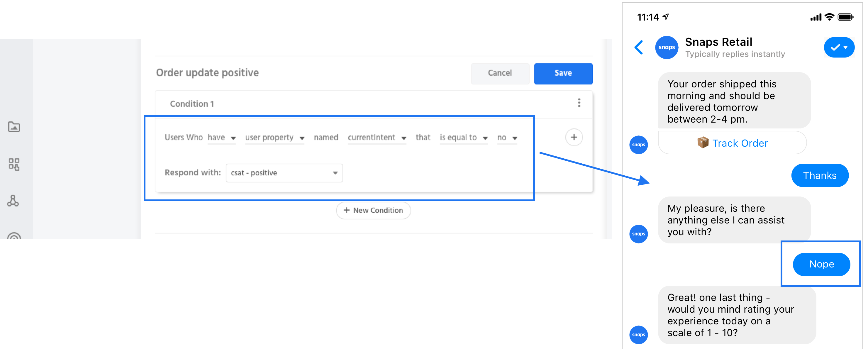Tap the Track Order chat button
The height and width of the screenshot is (349, 868).
point(732,143)
